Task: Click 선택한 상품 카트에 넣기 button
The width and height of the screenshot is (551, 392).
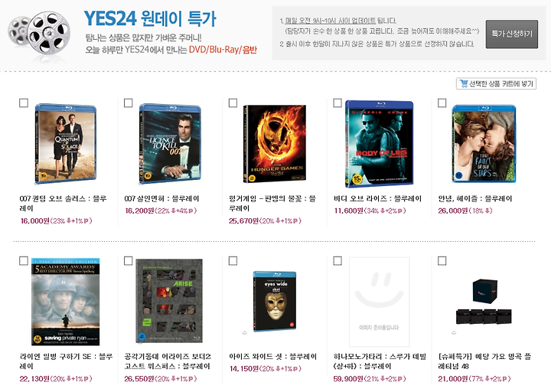Action: point(496,83)
